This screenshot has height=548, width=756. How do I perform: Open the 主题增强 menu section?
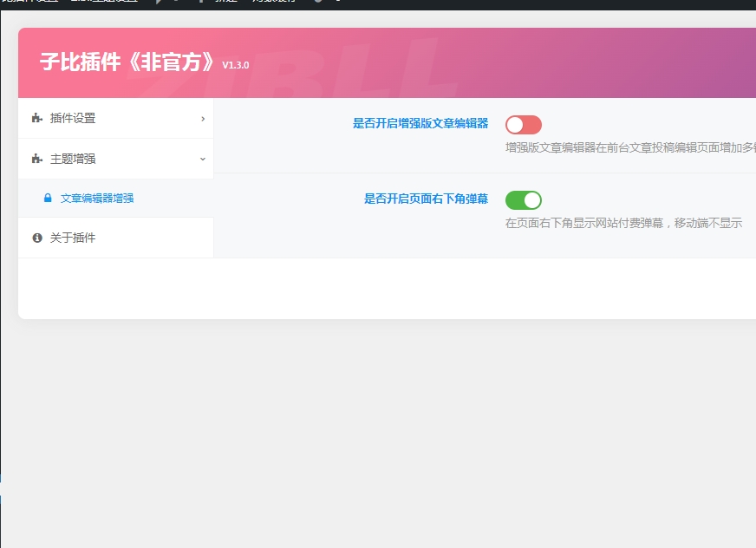115,159
